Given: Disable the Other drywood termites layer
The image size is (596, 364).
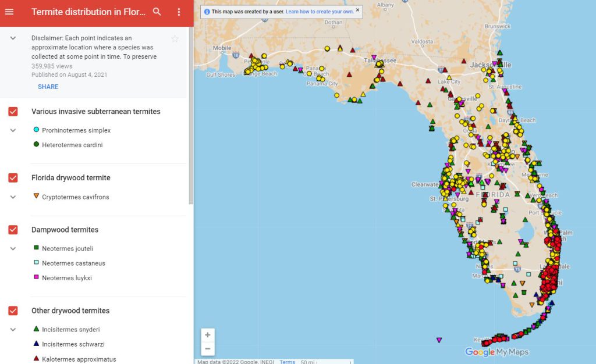Looking at the screenshot, I should click(x=13, y=311).
